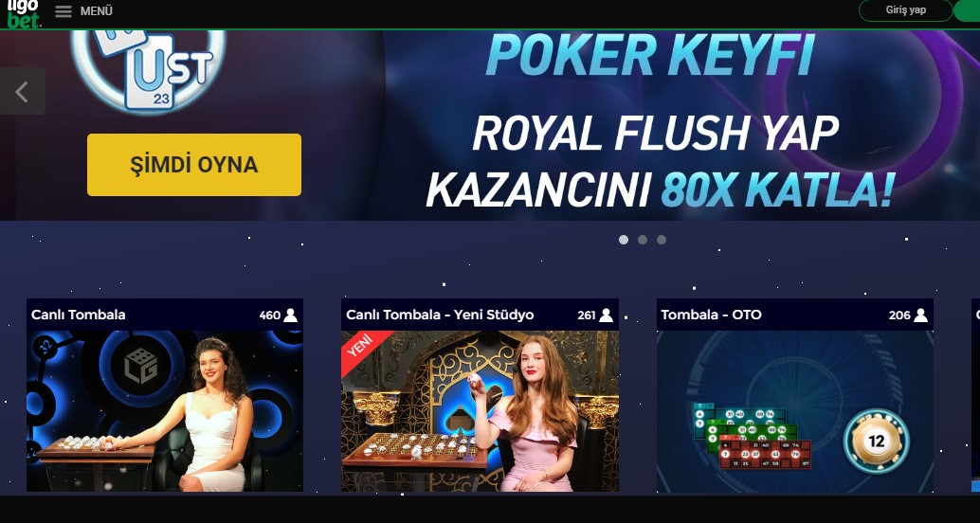Image resolution: width=980 pixels, height=523 pixels.
Task: Open Canlı Tombala - Yeni Stüdyo thumbnail
Action: [480, 411]
